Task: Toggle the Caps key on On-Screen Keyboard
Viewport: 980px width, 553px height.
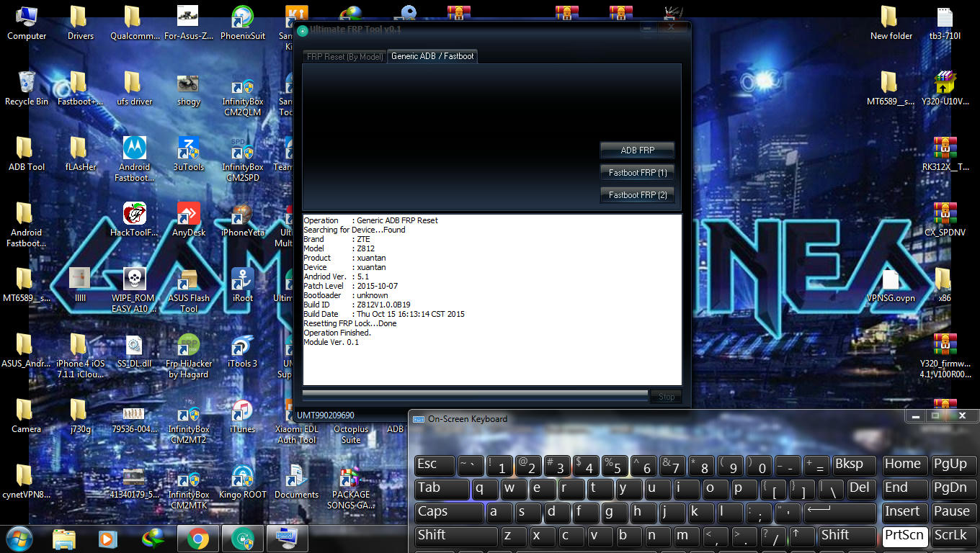Action: click(x=449, y=513)
